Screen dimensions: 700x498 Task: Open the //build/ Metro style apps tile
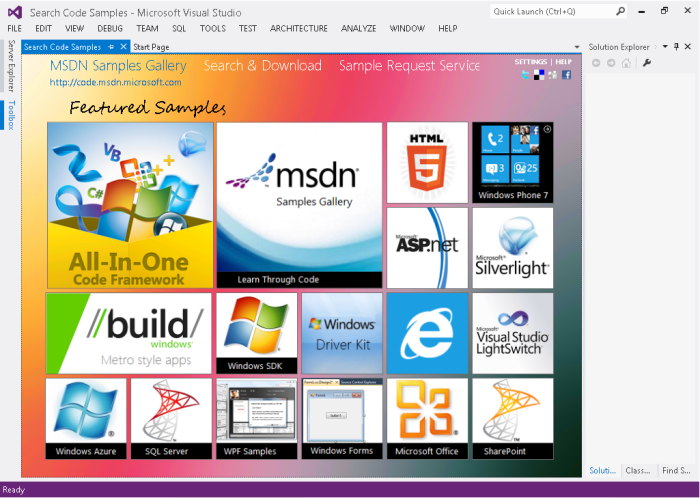pyautogui.click(x=129, y=333)
